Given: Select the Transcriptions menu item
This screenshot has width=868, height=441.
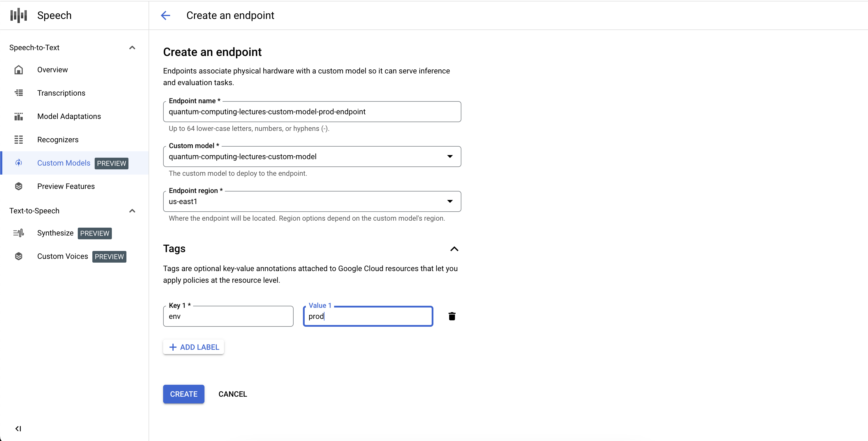Looking at the screenshot, I should pyautogui.click(x=61, y=93).
